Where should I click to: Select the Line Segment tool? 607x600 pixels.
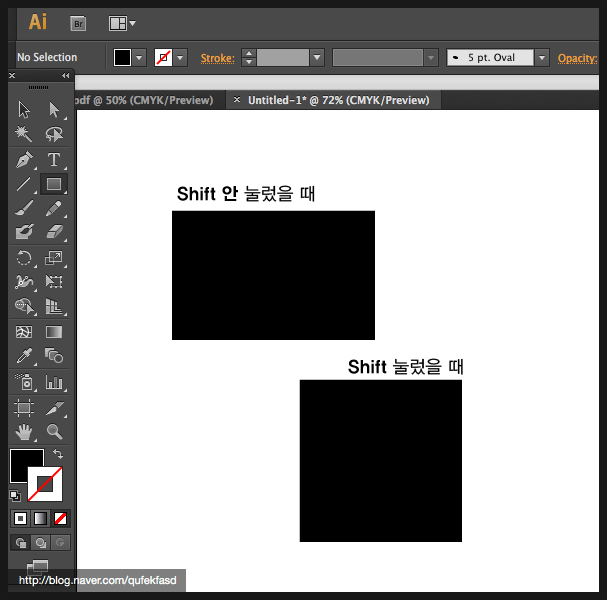(x=24, y=184)
